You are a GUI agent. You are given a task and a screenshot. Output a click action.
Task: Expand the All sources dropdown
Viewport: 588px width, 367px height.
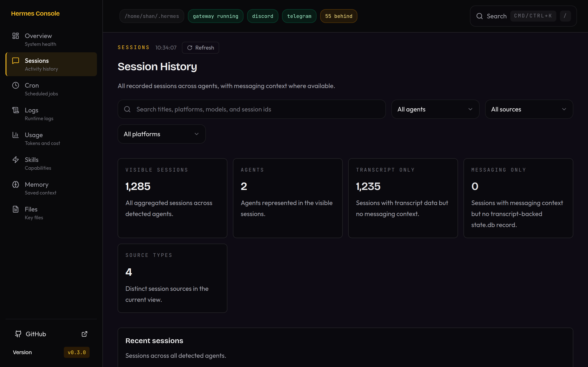click(x=529, y=109)
